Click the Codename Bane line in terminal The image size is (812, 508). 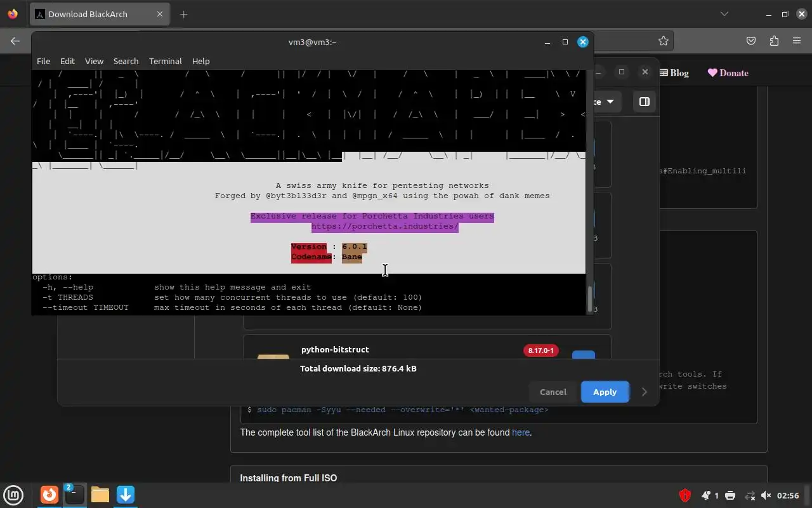(326, 257)
